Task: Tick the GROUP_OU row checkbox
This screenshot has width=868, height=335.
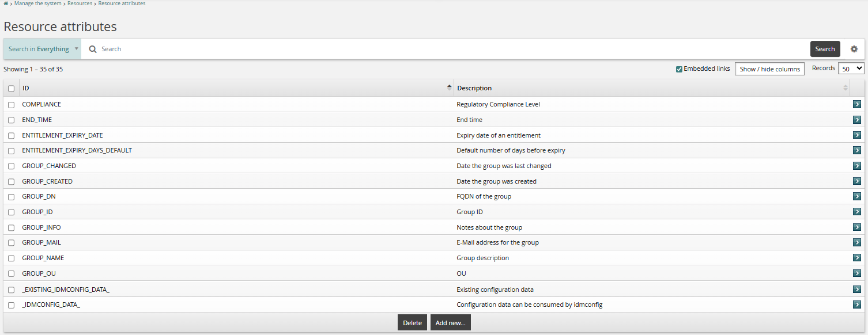Action: point(11,273)
